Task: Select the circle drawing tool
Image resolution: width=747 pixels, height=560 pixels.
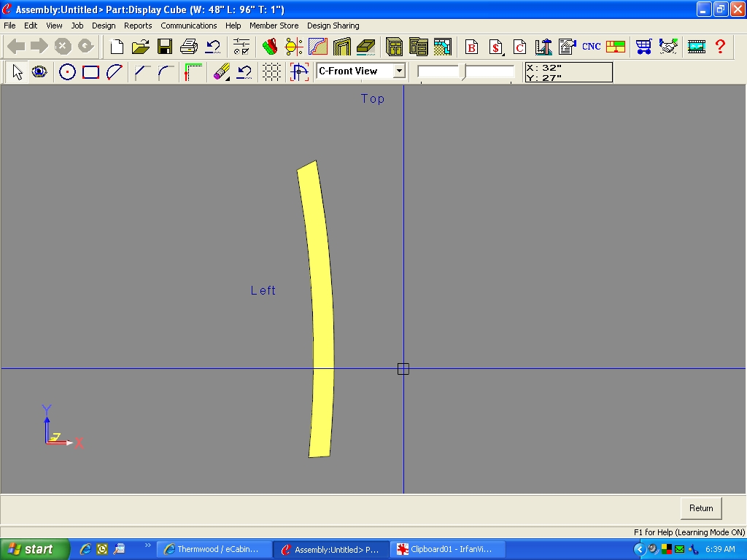Action: tap(67, 72)
